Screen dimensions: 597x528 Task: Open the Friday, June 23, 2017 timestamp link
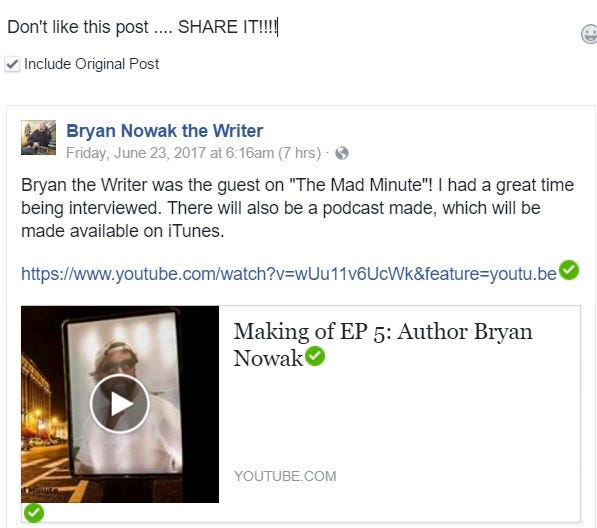click(x=170, y=153)
